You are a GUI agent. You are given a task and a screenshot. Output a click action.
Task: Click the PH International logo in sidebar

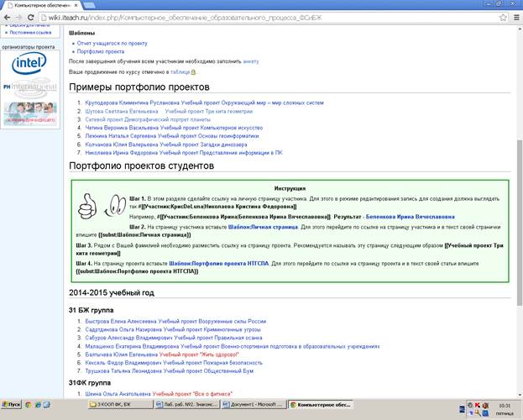[x=30, y=87]
